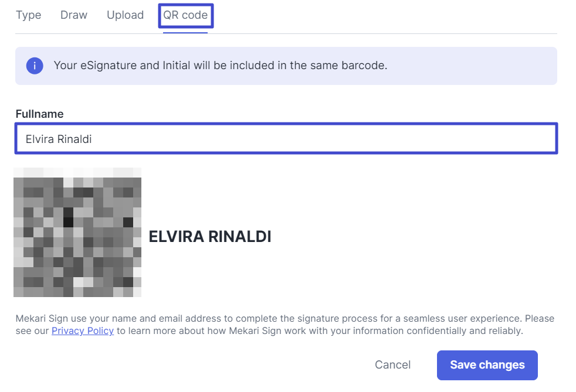576x392 pixels.
Task: Click the ELVIRA RINALDI preview name
Action: click(210, 237)
